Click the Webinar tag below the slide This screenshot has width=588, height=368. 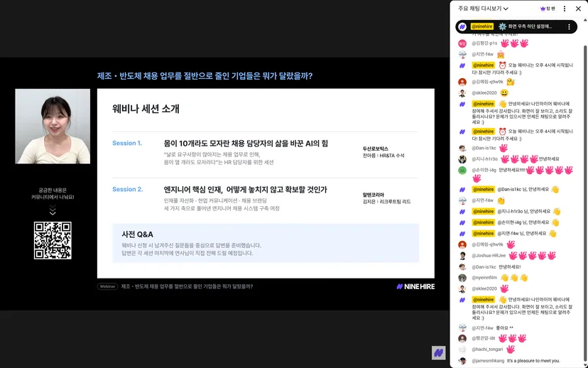click(x=108, y=286)
